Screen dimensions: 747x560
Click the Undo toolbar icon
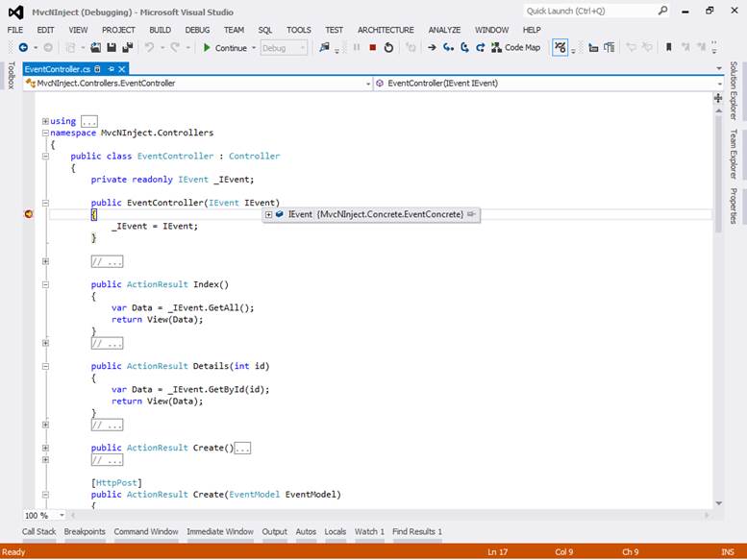click(x=149, y=48)
